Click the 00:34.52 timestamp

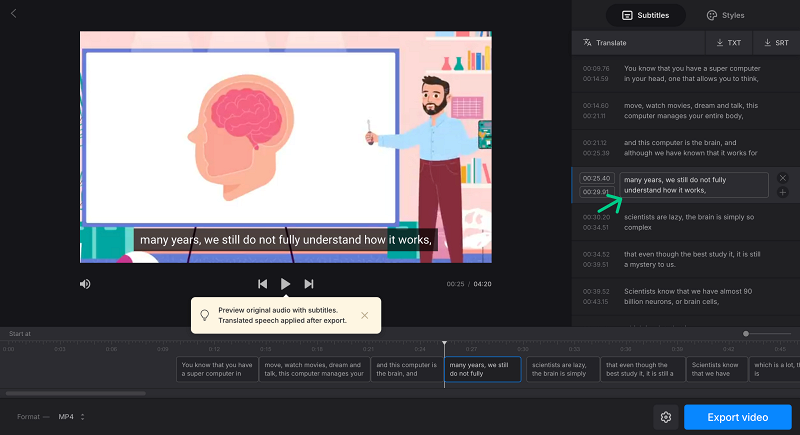(596, 254)
